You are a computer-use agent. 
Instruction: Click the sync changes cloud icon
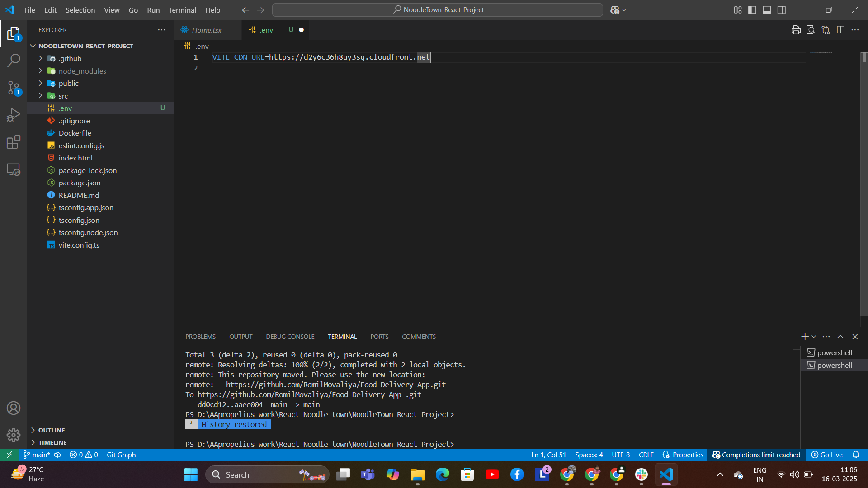click(x=57, y=455)
